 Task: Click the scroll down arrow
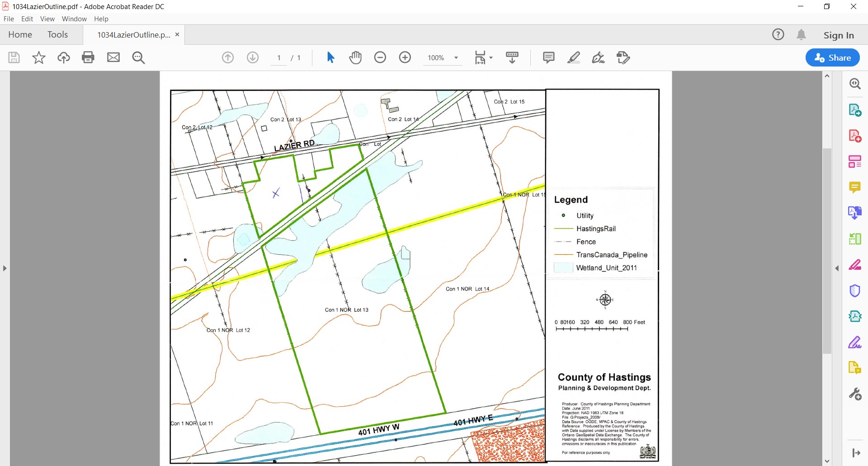click(827, 461)
